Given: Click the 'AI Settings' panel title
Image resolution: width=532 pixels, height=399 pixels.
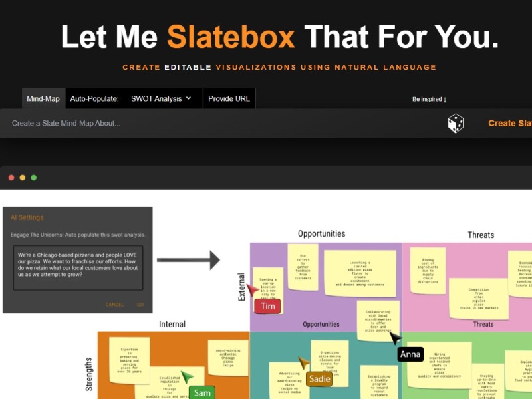Looking at the screenshot, I should [x=27, y=217].
